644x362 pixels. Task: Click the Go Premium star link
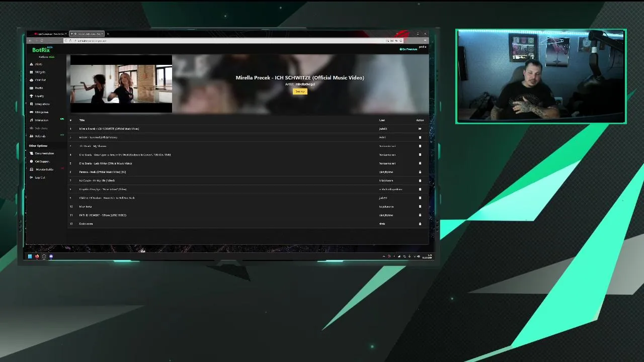(408, 49)
